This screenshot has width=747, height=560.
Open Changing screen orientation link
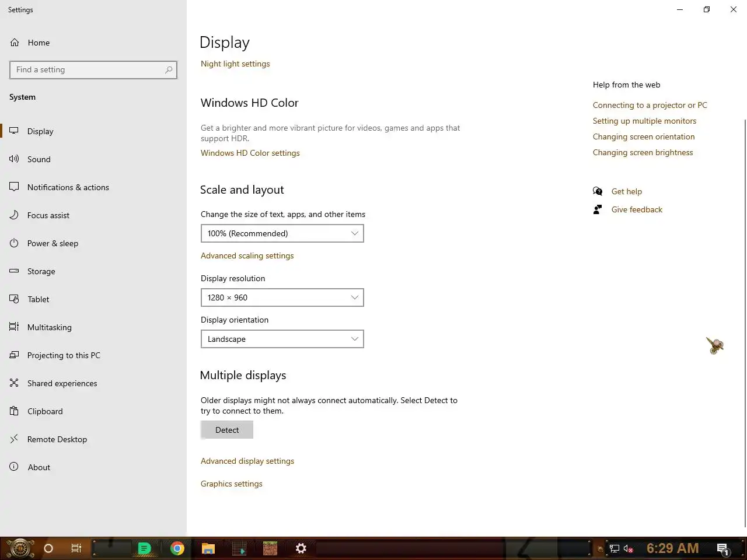pyautogui.click(x=644, y=136)
